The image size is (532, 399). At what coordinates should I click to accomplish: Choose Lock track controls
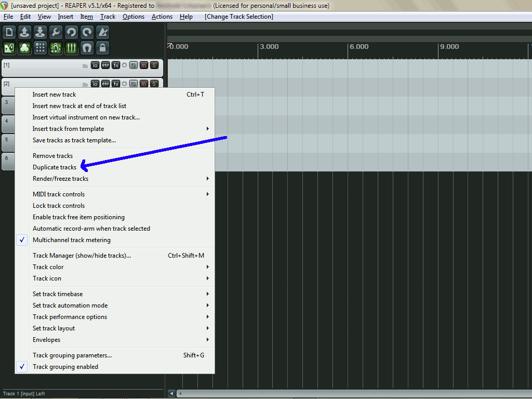pos(115,206)
